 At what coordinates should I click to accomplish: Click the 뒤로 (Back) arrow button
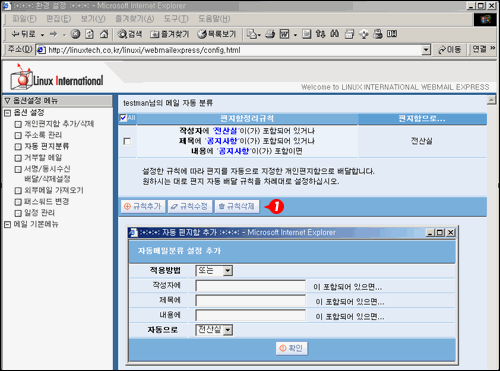[x=23, y=34]
